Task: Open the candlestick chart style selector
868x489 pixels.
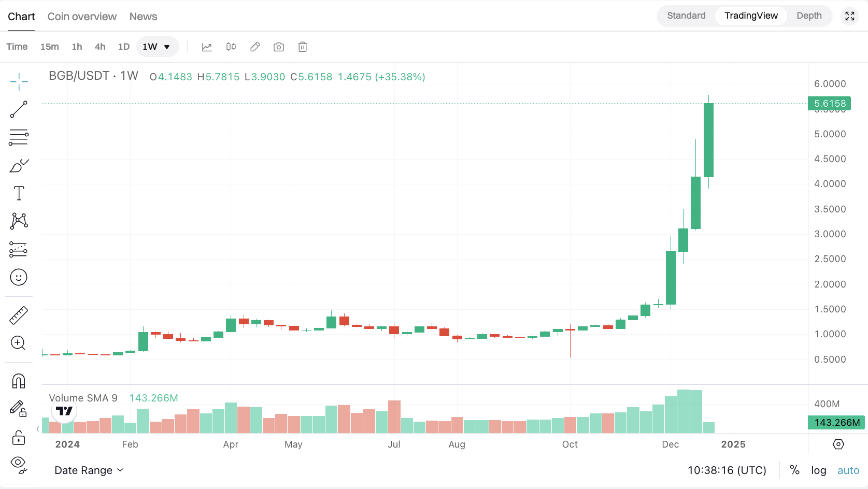Action: click(231, 47)
